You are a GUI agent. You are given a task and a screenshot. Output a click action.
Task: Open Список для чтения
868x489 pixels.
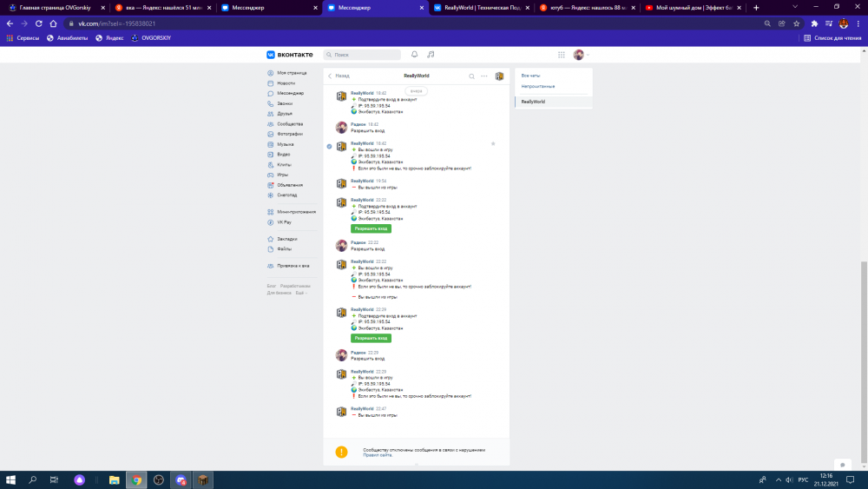click(832, 38)
